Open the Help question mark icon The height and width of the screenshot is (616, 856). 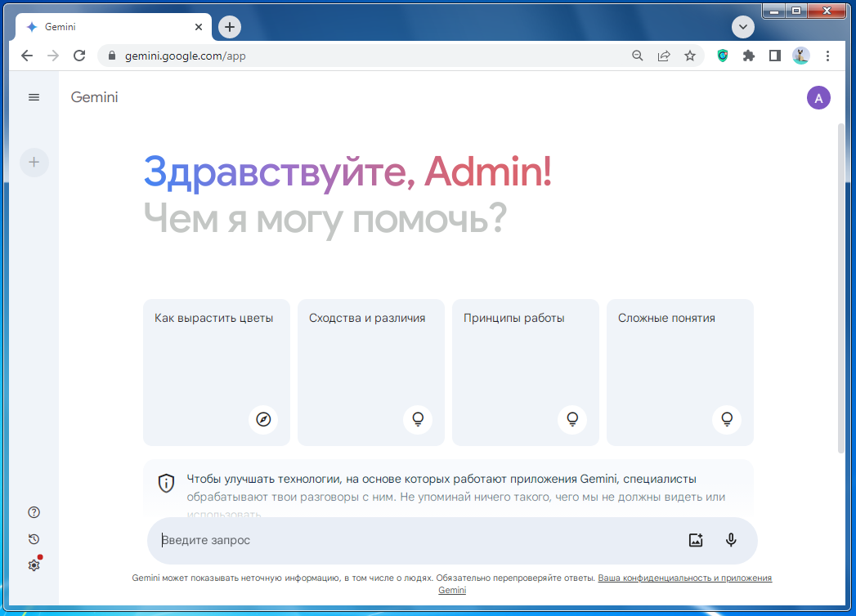coord(34,512)
